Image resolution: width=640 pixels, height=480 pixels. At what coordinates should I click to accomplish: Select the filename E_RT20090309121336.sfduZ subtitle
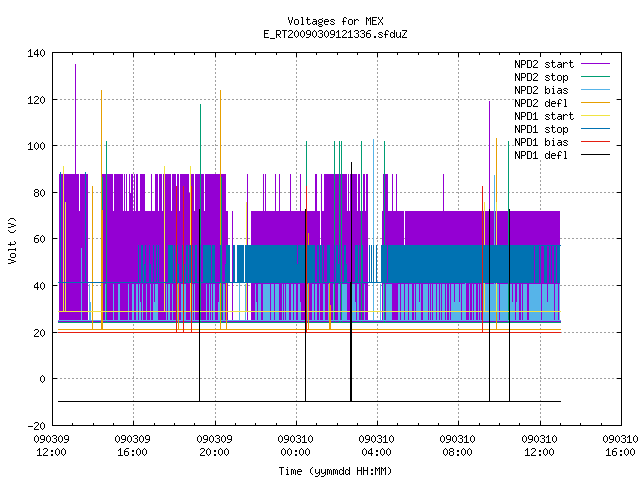(335, 34)
